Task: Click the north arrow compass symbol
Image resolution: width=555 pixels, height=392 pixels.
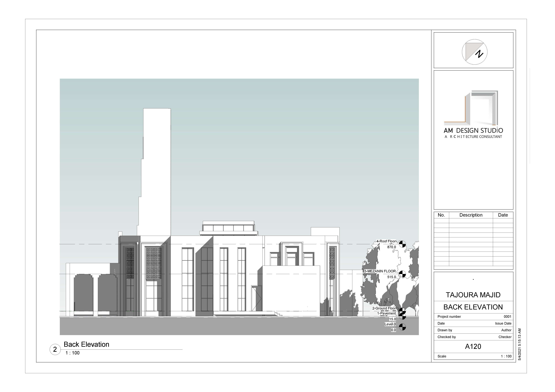Action: point(474,52)
